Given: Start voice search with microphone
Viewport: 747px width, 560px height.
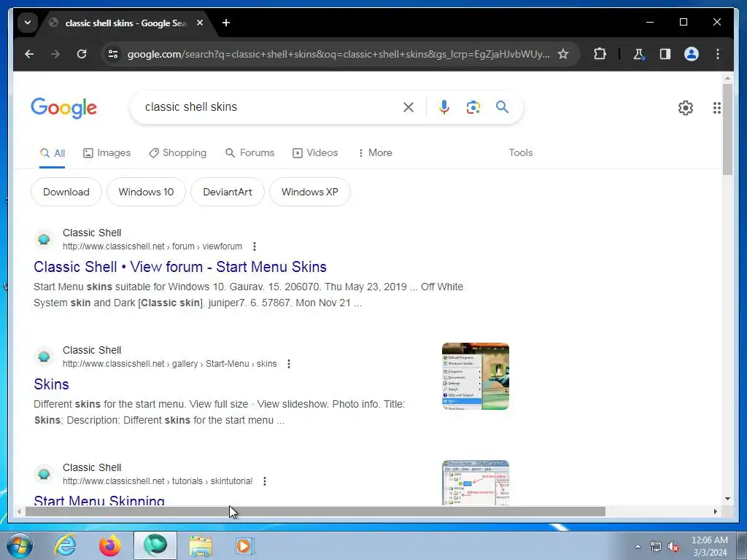Looking at the screenshot, I should [444, 107].
